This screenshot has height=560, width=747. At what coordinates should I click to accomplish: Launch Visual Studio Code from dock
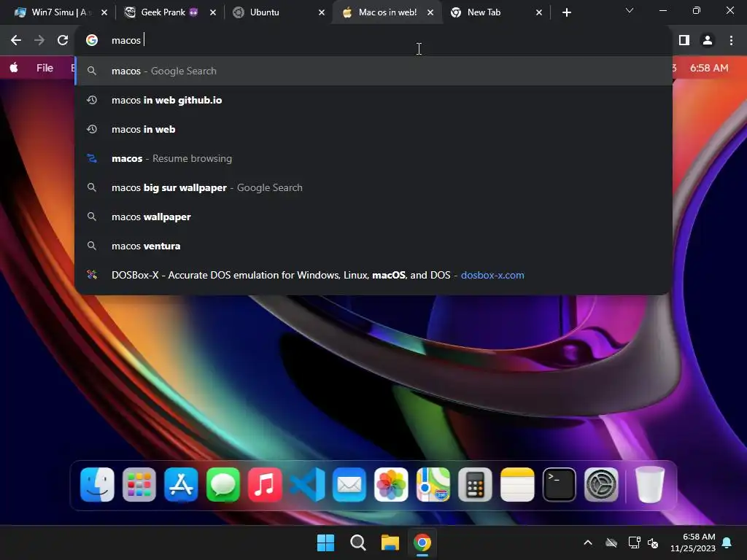coord(307,485)
